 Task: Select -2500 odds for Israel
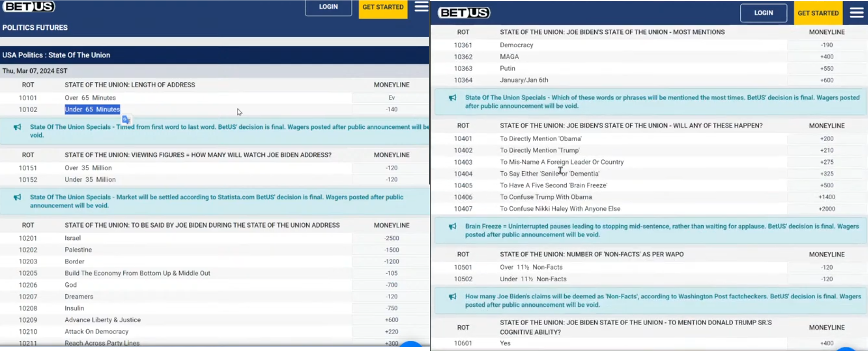coord(391,238)
